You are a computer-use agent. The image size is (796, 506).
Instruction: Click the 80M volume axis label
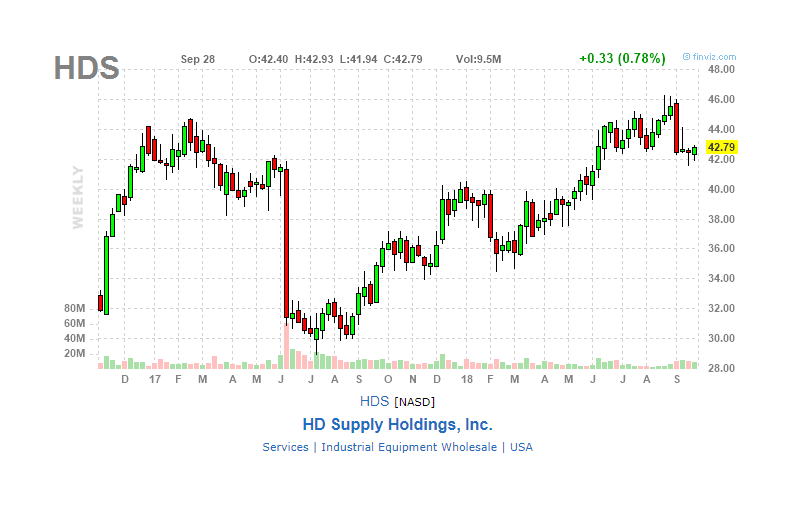75,309
